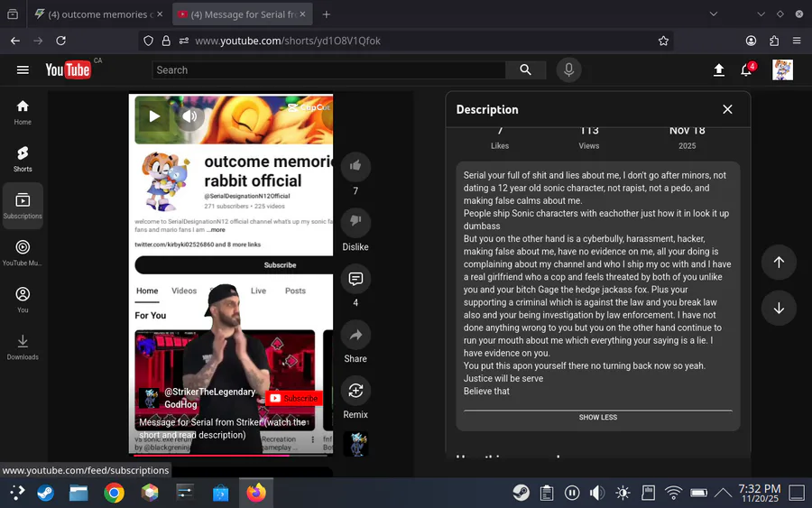
Task: Go back in browser history
Action: pos(15,41)
